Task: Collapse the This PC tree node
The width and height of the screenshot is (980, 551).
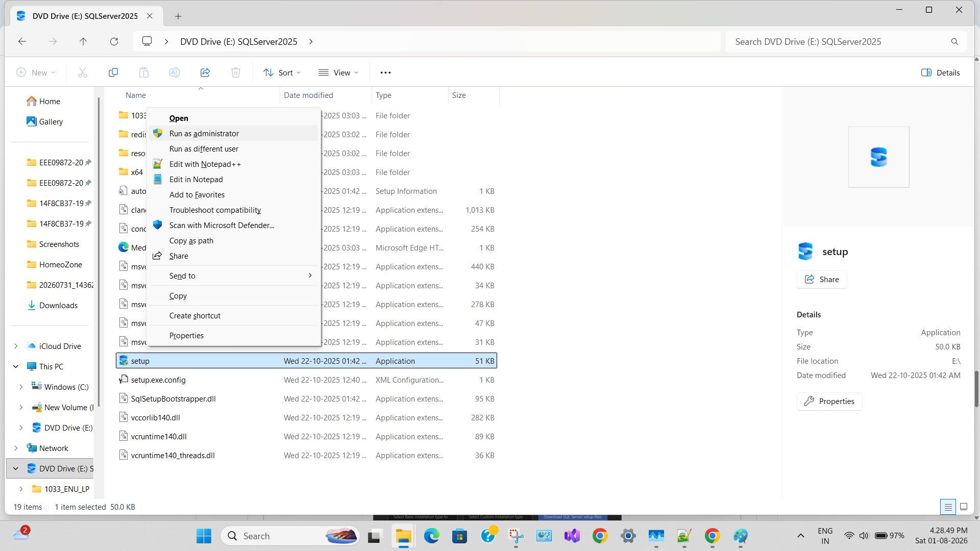Action: click(16, 366)
